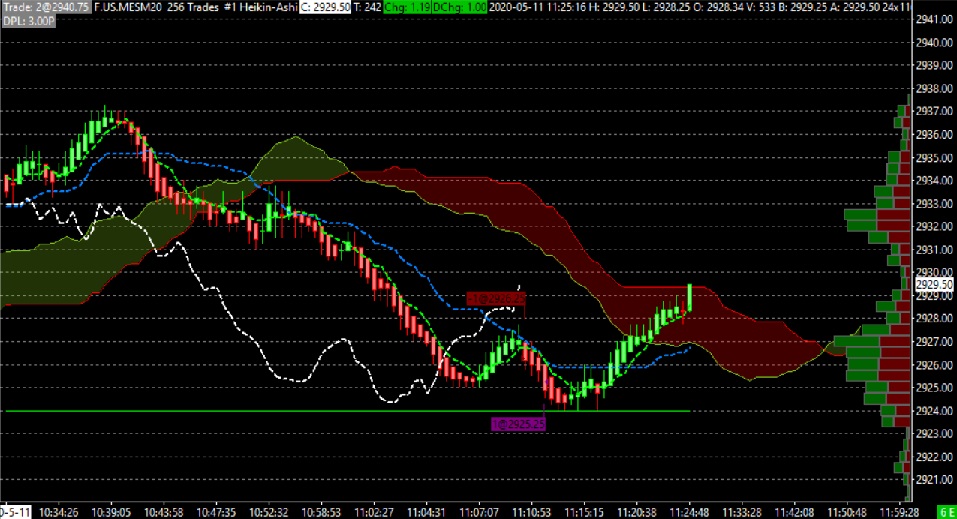Click the 'Trade: 2@2940.75' header label
Image resolution: width=957 pixels, height=519 pixels.
pyautogui.click(x=46, y=7)
